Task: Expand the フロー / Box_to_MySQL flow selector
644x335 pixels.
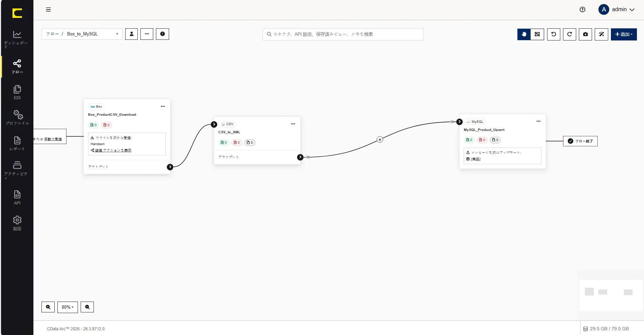Action: 82,34
